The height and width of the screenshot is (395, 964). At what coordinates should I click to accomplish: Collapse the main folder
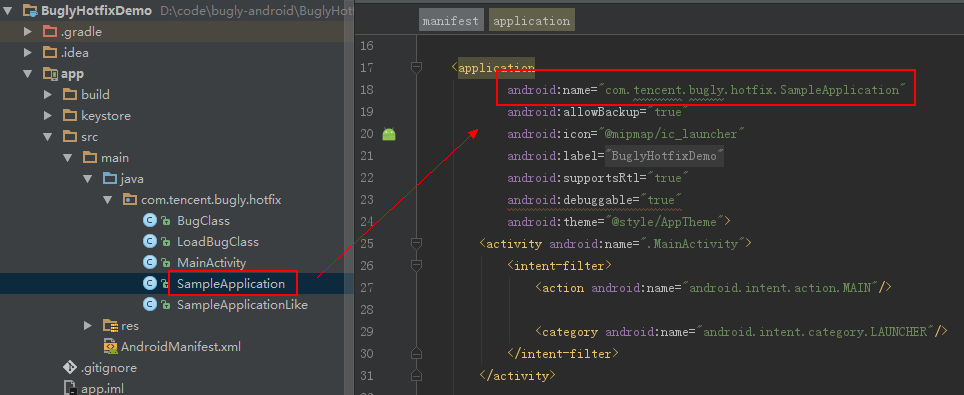(68, 158)
